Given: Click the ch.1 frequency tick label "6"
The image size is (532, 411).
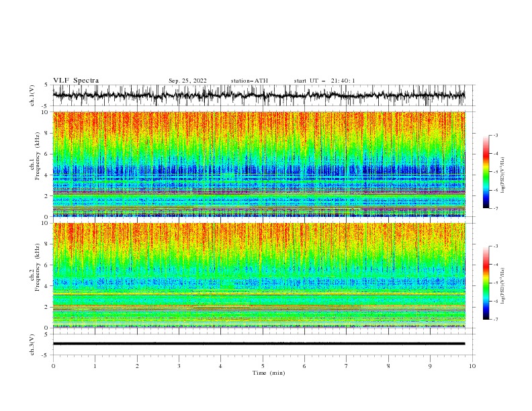Looking at the screenshot, I should point(47,154).
